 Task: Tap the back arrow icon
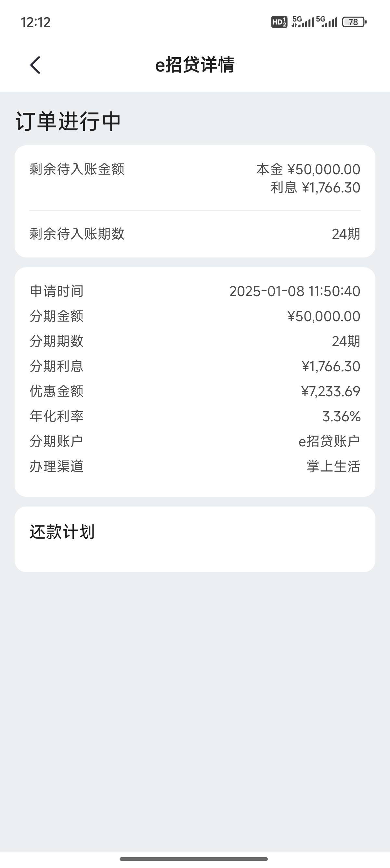(x=35, y=65)
